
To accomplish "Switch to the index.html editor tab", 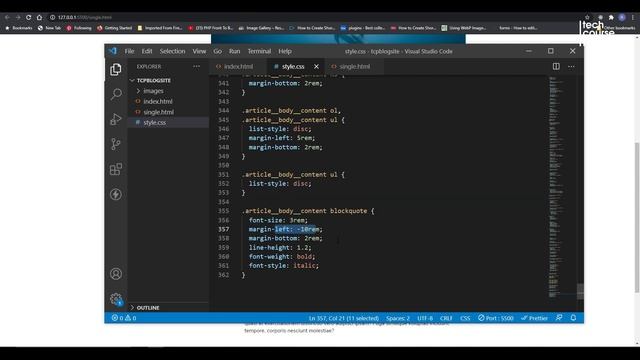I will coord(238,66).
